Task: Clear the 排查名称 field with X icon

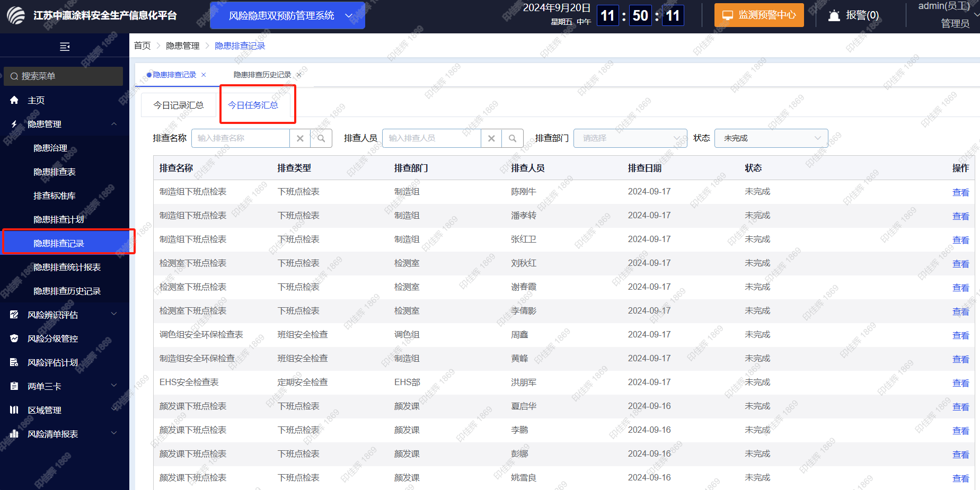Action: tap(300, 138)
